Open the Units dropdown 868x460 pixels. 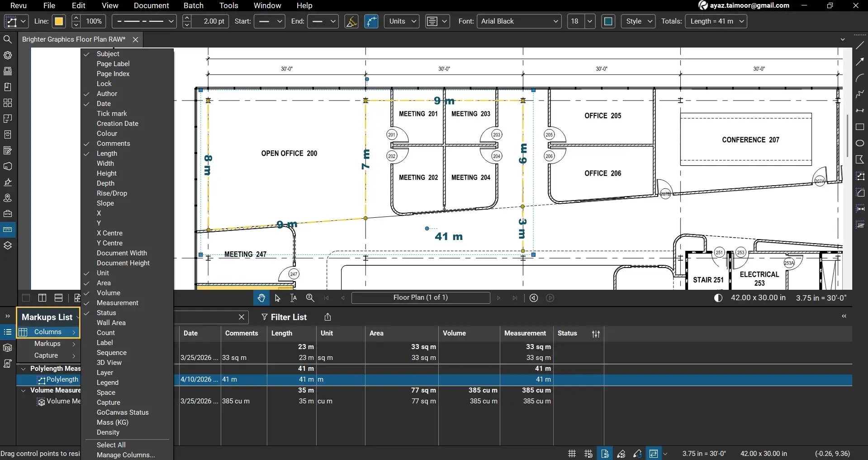401,21
